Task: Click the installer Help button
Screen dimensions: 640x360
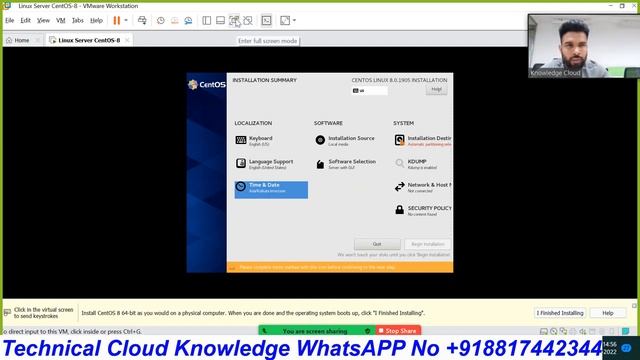Action: (436, 89)
